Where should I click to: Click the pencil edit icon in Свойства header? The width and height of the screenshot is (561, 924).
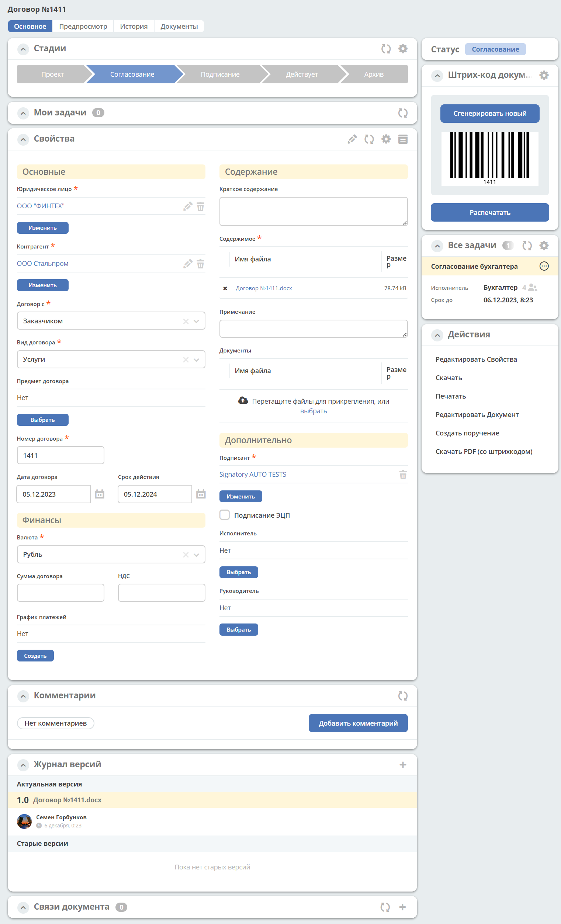pyautogui.click(x=352, y=139)
